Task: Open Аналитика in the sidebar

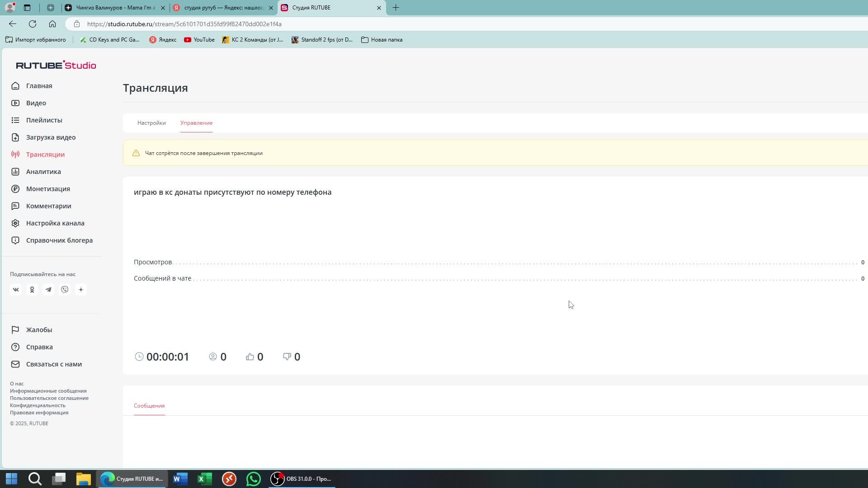Action: click(43, 172)
